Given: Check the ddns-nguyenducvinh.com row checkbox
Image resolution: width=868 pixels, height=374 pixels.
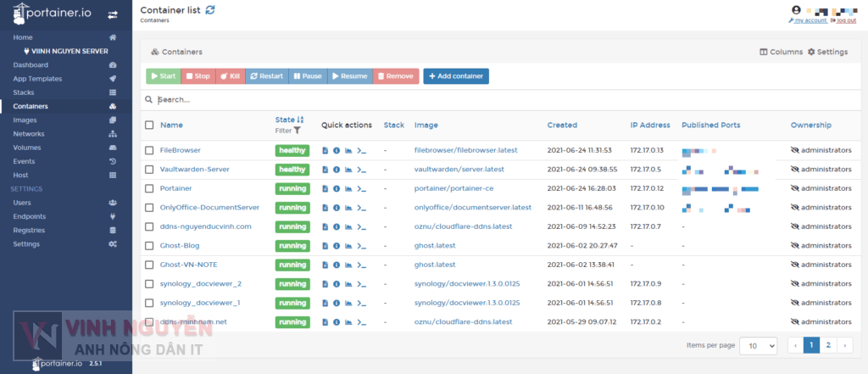Looking at the screenshot, I should tap(149, 226).
